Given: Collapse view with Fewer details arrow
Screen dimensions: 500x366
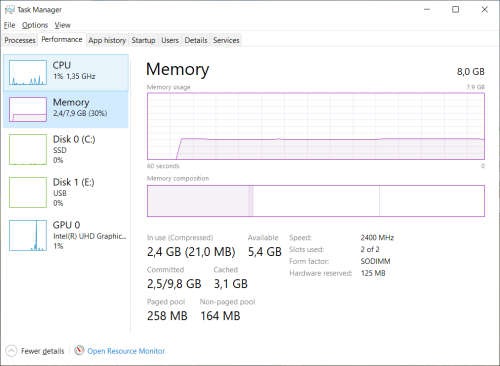Looking at the screenshot, I should coord(11,351).
